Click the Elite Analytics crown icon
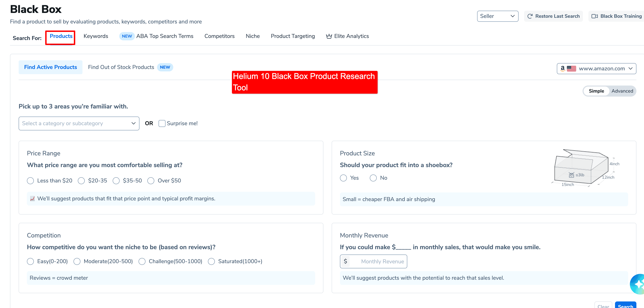The image size is (644, 308). click(329, 36)
